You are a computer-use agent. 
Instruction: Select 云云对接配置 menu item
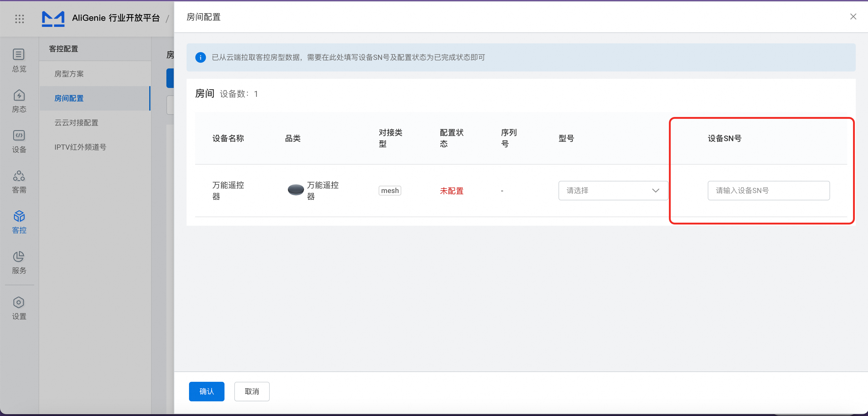point(76,122)
